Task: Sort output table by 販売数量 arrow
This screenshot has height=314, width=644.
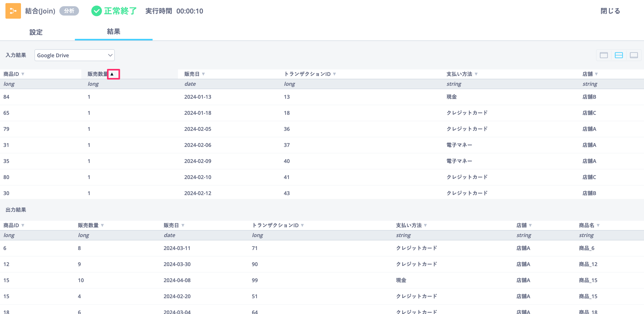Action: 102,225
